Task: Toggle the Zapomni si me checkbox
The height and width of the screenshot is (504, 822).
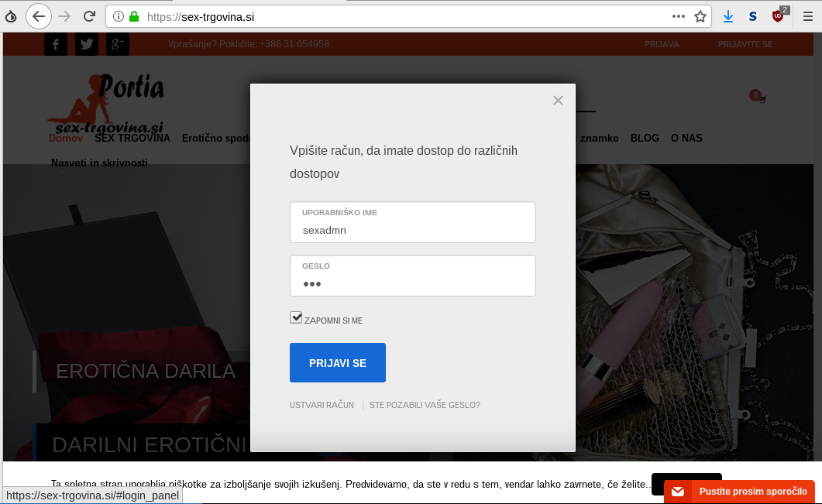Action: click(x=296, y=317)
